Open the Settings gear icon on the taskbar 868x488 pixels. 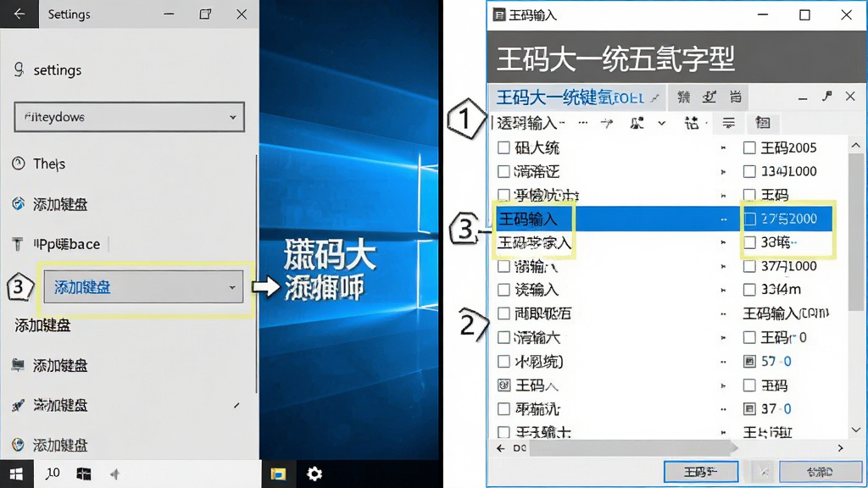(x=314, y=474)
